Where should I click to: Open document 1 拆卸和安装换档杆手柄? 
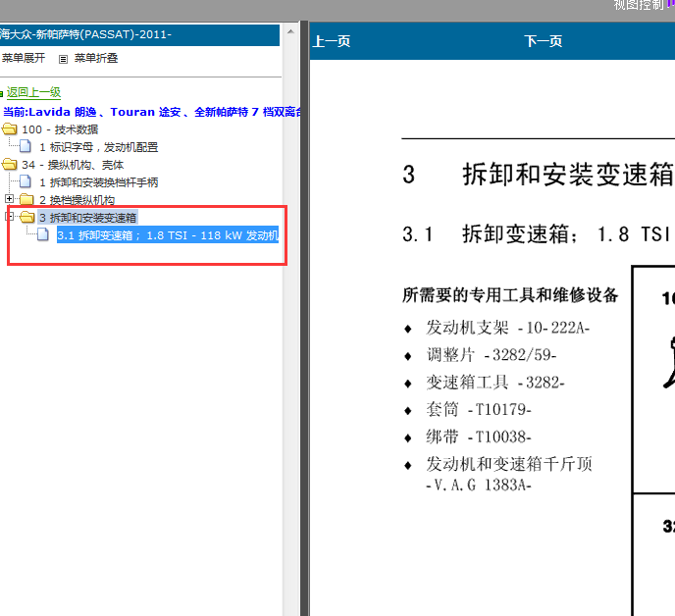click(x=98, y=182)
